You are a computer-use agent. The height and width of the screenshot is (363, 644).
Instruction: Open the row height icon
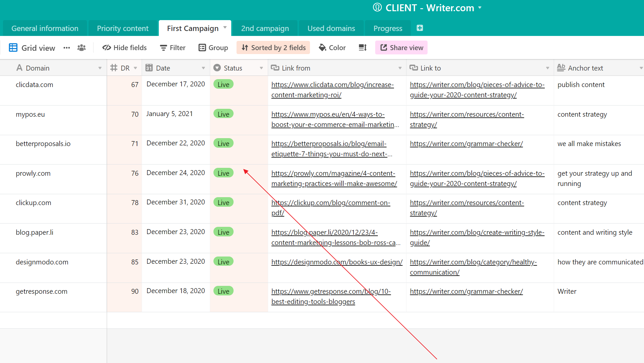(x=363, y=48)
